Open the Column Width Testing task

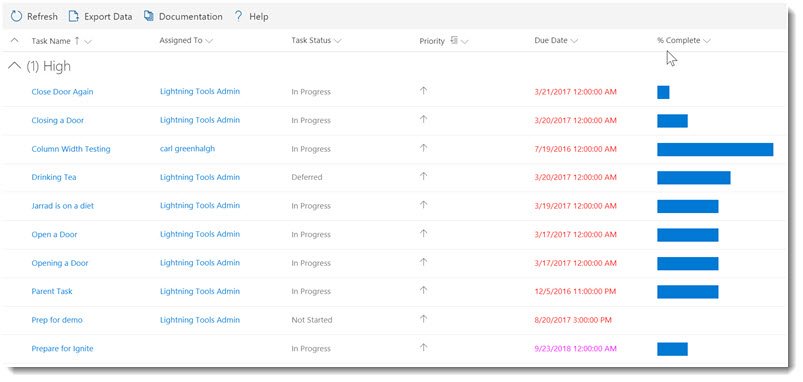pos(71,149)
